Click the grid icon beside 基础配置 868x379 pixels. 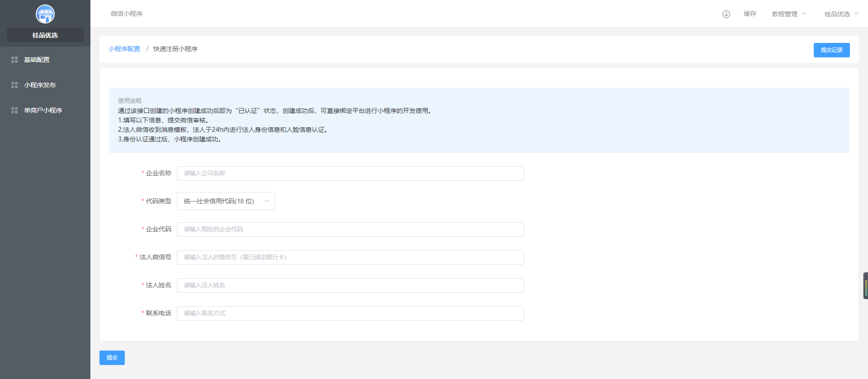(x=14, y=60)
